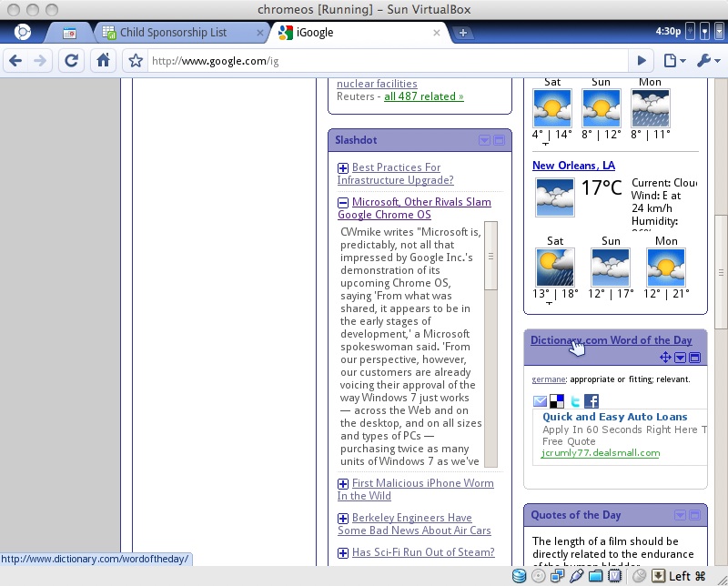728x586 pixels.
Task: Open Best Practices For Infrastructure Upgrade link
Action: (396, 174)
